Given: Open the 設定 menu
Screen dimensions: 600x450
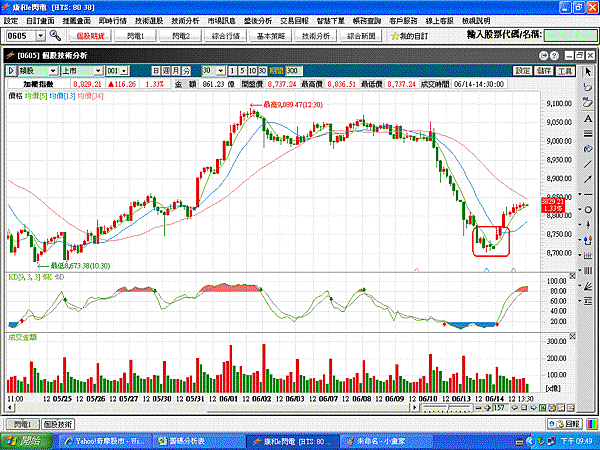Looking at the screenshot, I should [11, 21].
